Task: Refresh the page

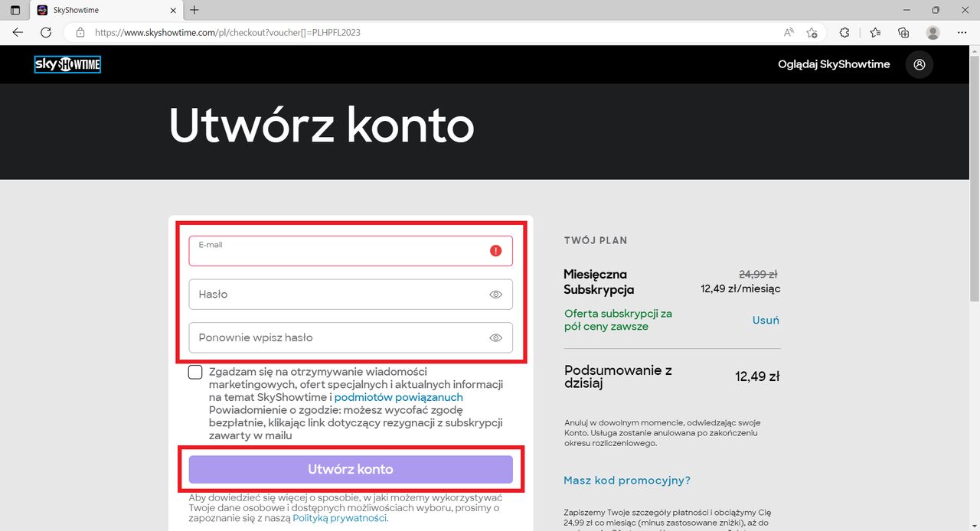Action: 46,32
